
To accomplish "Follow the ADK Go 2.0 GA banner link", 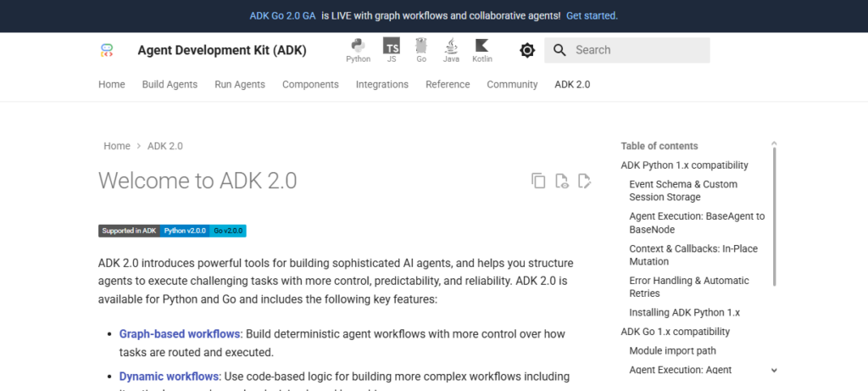I will click(282, 15).
